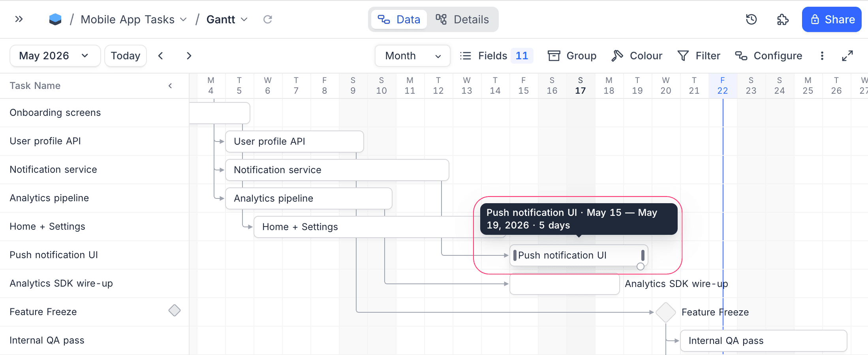Go to previous time period arrow
868x355 pixels.
pos(160,56)
